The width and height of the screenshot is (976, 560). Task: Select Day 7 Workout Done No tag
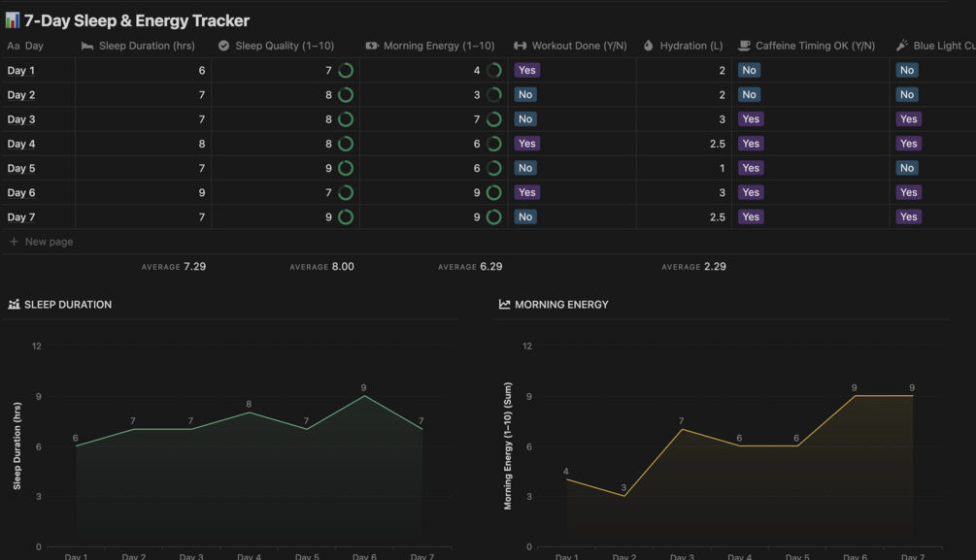coord(525,217)
